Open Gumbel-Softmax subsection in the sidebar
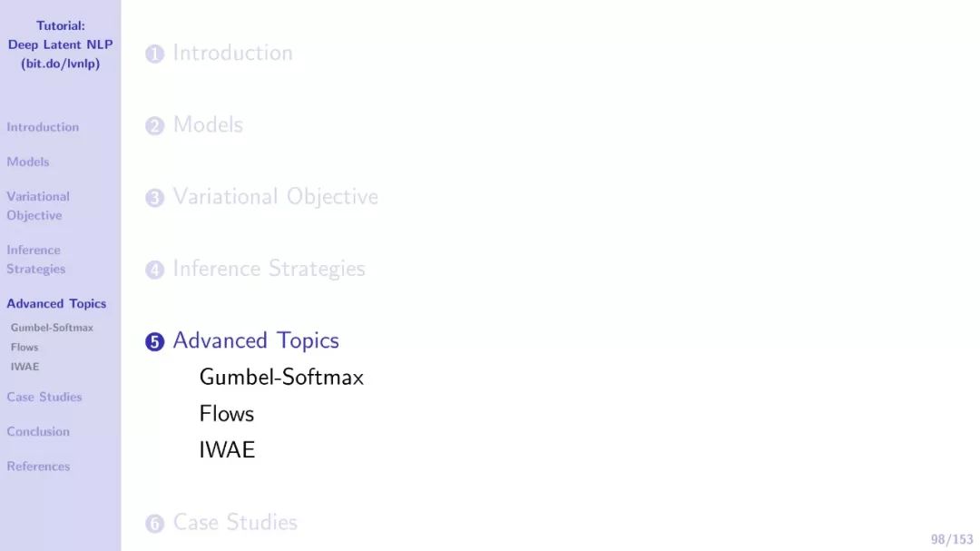Image resolution: width=980 pixels, height=551 pixels. pos(52,328)
